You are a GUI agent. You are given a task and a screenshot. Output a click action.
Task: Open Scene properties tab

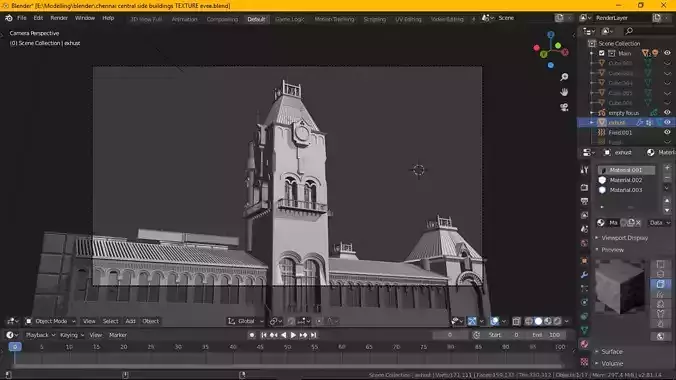(584, 229)
